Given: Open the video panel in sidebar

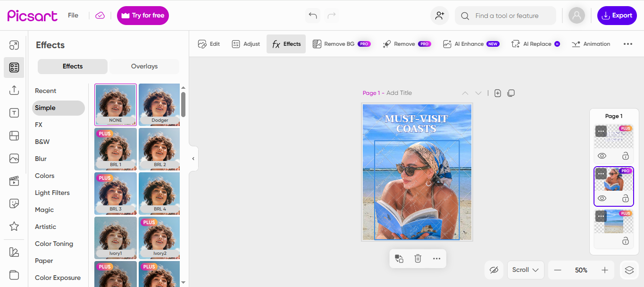Looking at the screenshot, I should [x=14, y=181].
